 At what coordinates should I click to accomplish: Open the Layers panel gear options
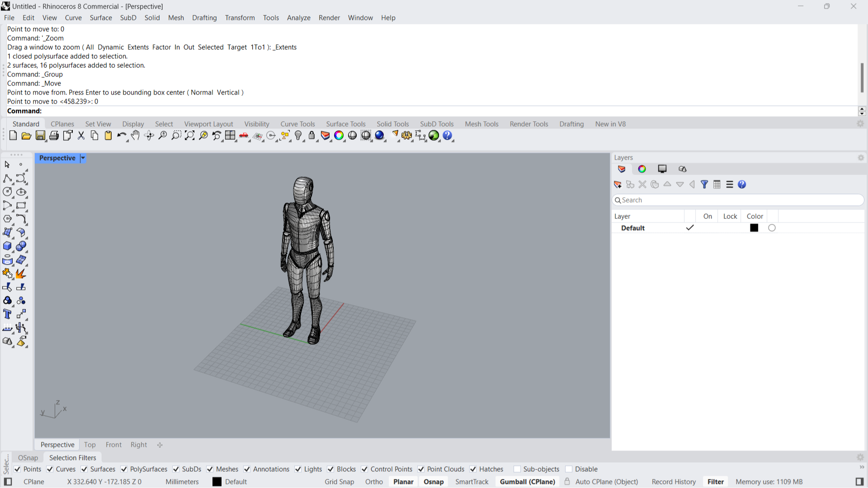pos(861,158)
